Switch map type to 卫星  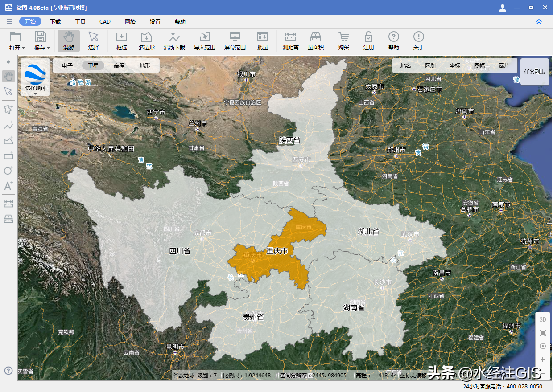93,65
